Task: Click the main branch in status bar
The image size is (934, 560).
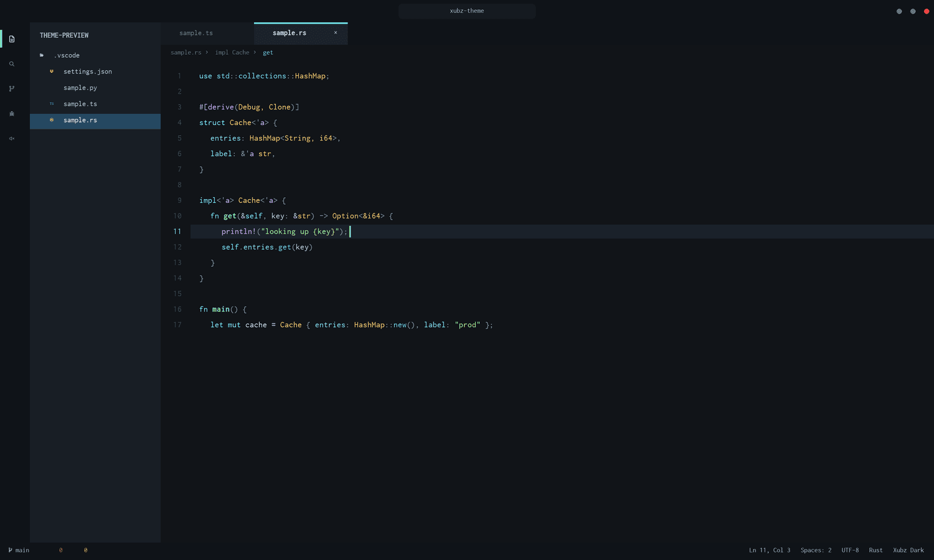Action: coord(19,550)
